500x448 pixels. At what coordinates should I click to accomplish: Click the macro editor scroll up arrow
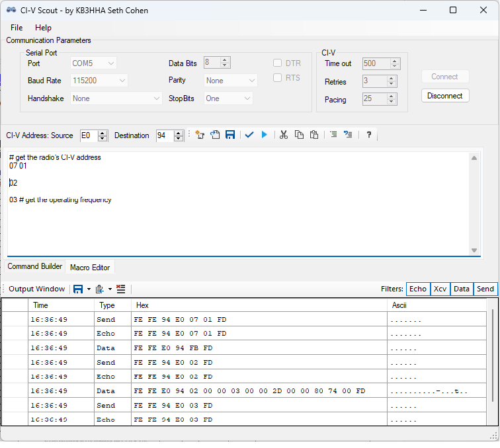[x=474, y=158]
